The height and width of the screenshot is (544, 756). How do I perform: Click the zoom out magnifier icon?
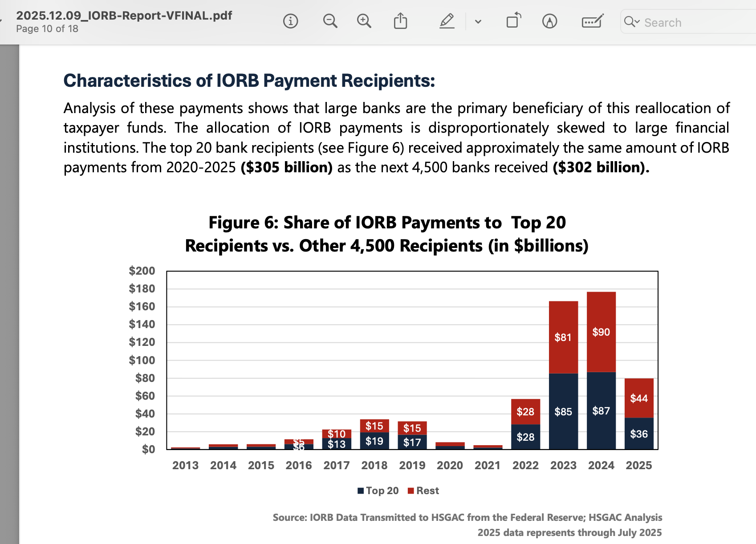330,21
